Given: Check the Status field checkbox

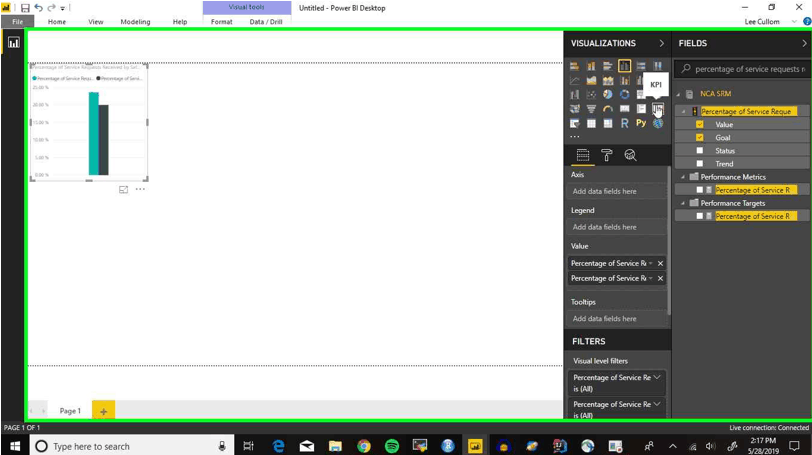Looking at the screenshot, I should 700,150.
